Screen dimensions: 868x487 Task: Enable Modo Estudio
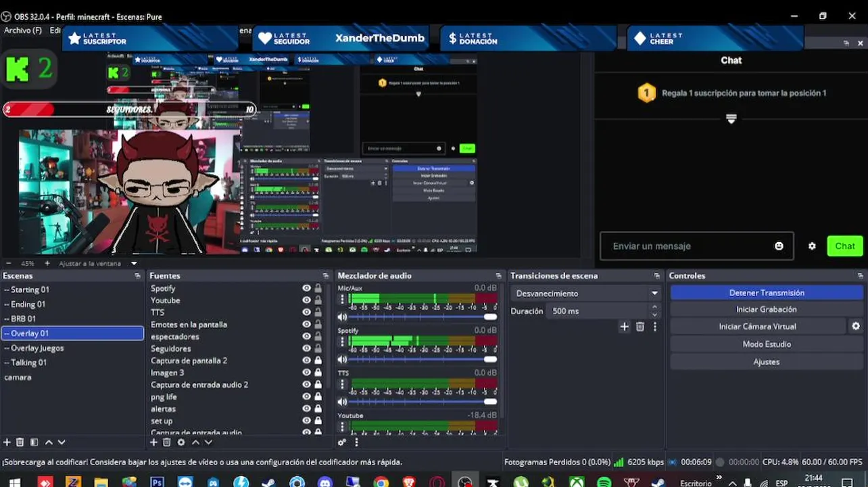(x=767, y=344)
